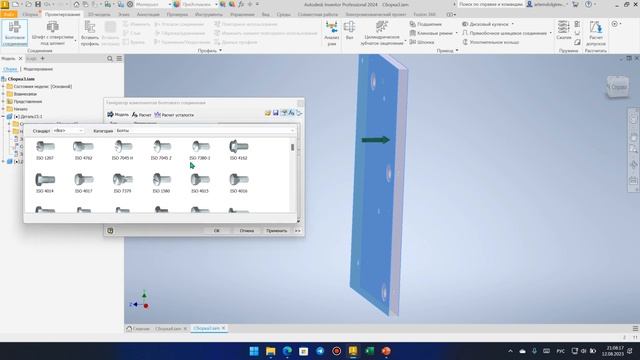Click the scrollbar thumb of bolt list
Viewport: 640px width, 360px height.
pos(292,147)
